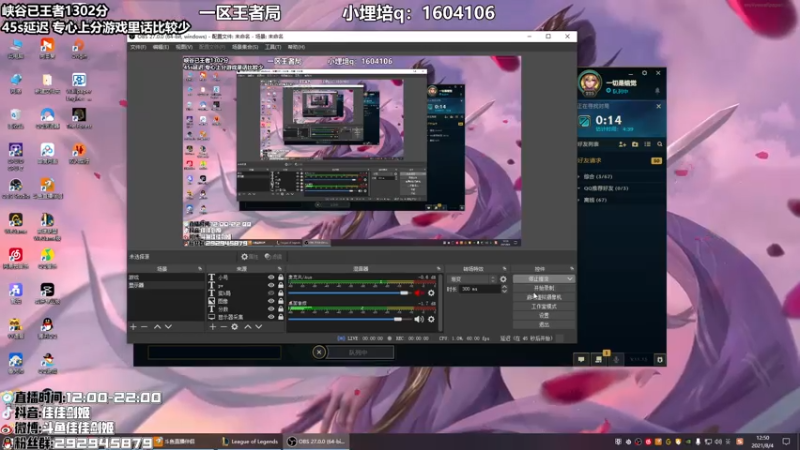Open microphone channel gear settings in mixer

tap(431, 293)
